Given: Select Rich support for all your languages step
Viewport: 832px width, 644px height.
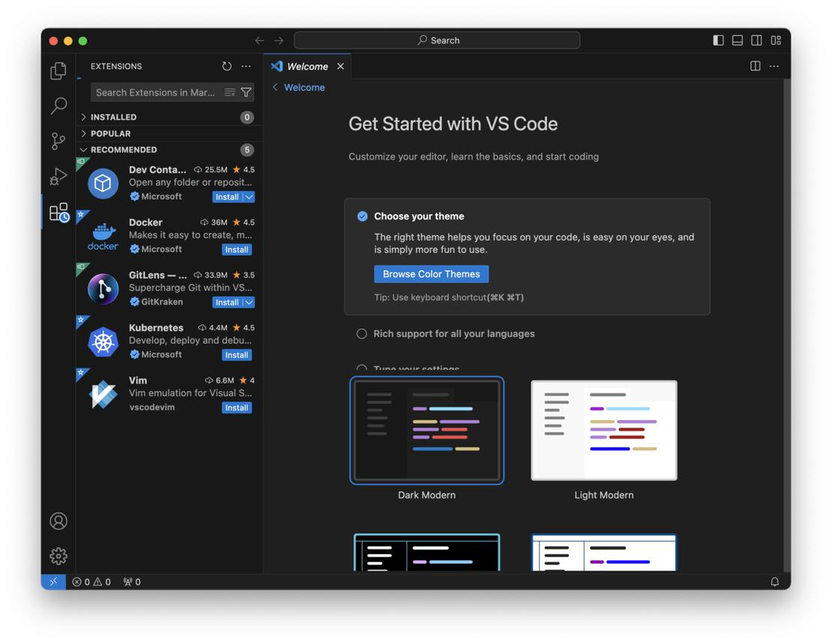Looking at the screenshot, I should coord(446,334).
